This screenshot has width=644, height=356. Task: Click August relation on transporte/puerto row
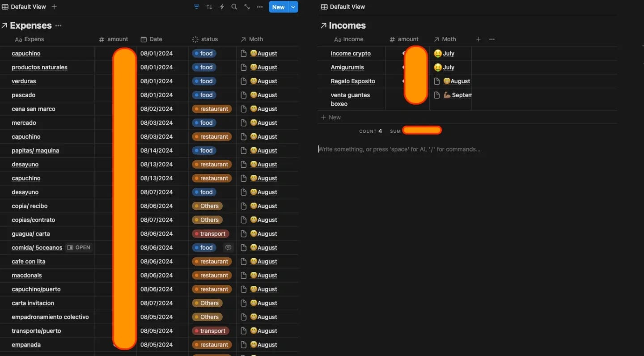coord(264,331)
